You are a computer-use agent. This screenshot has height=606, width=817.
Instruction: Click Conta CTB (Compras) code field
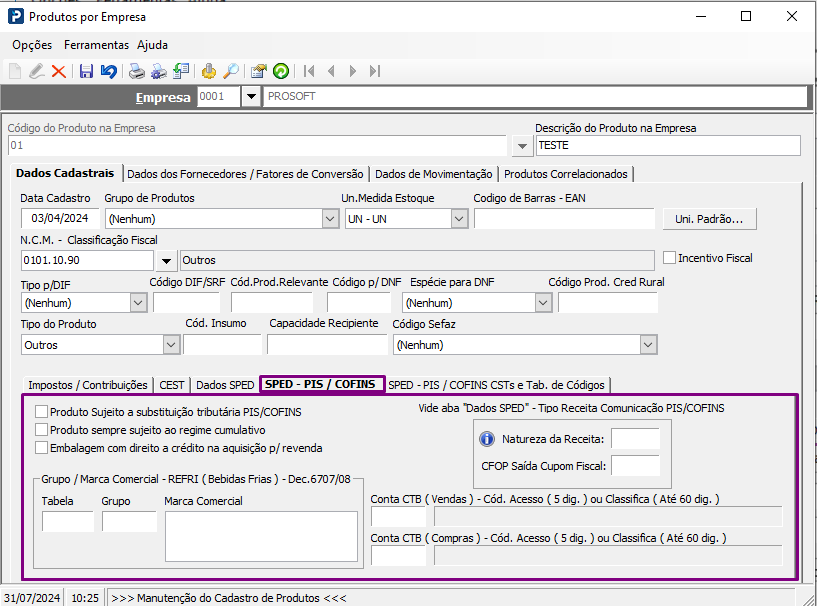click(399, 555)
